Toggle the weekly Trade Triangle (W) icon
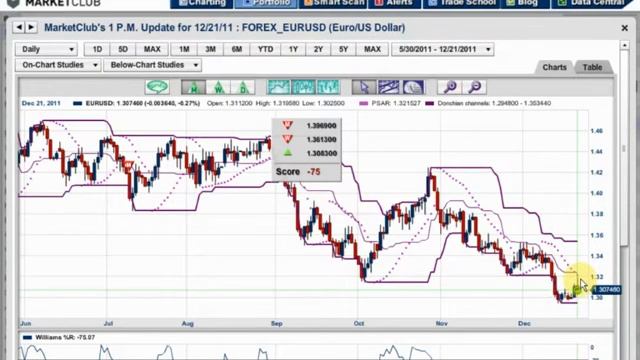The height and width of the screenshot is (360, 640). [218, 87]
